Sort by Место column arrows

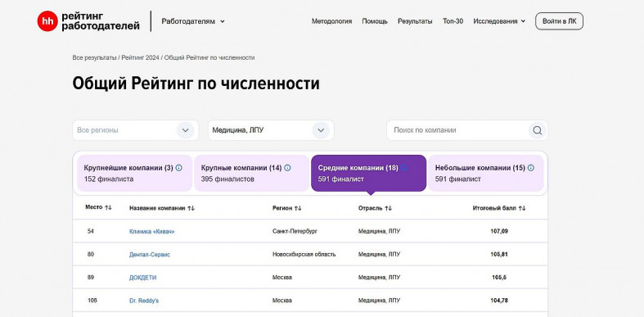[109, 208]
